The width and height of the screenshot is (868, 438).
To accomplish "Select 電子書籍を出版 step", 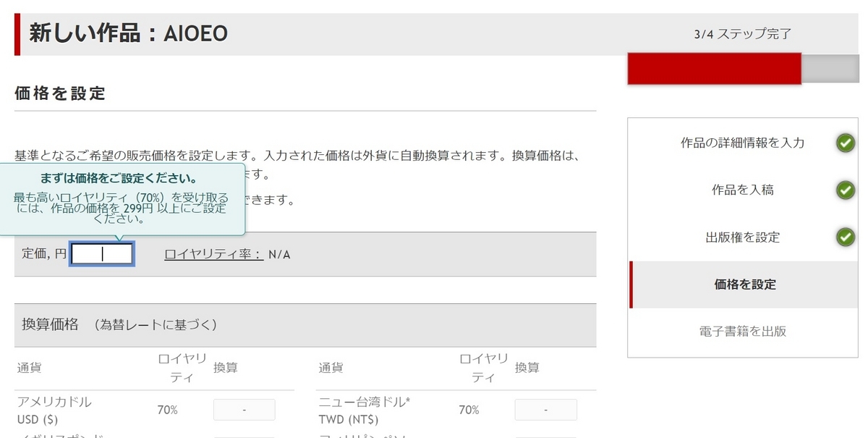I will 742,332.
